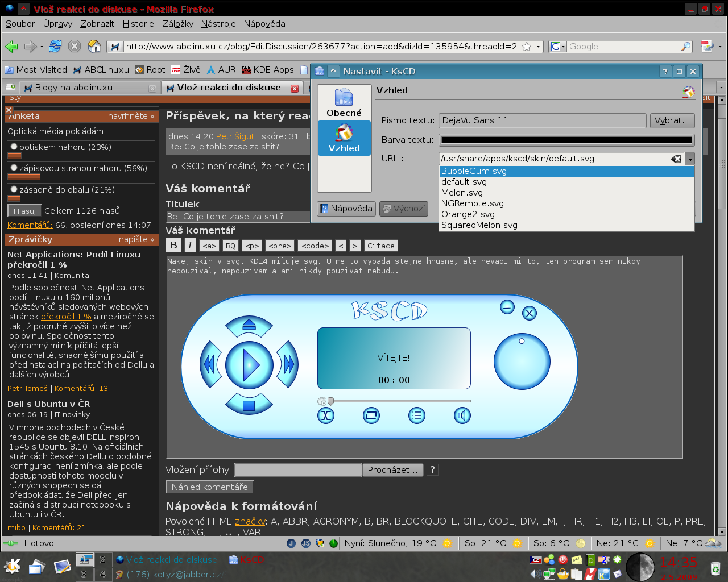Click the Hlasuj vote button

point(24,211)
